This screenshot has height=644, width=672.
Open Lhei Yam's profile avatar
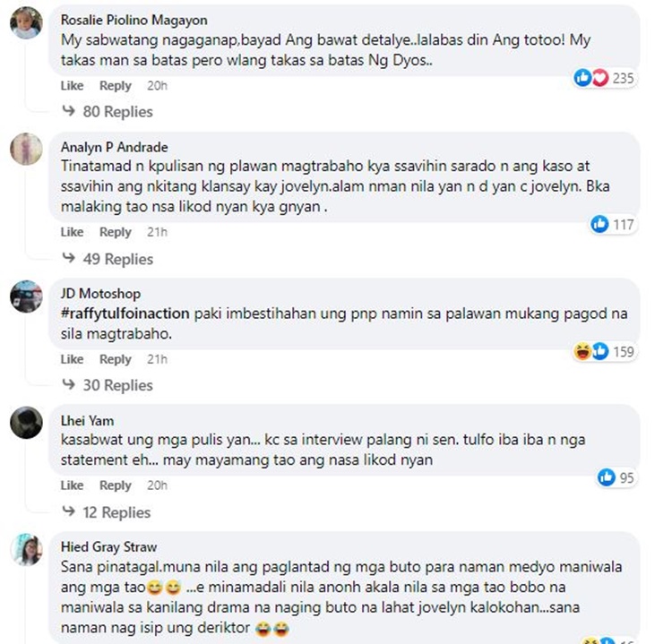[26, 423]
